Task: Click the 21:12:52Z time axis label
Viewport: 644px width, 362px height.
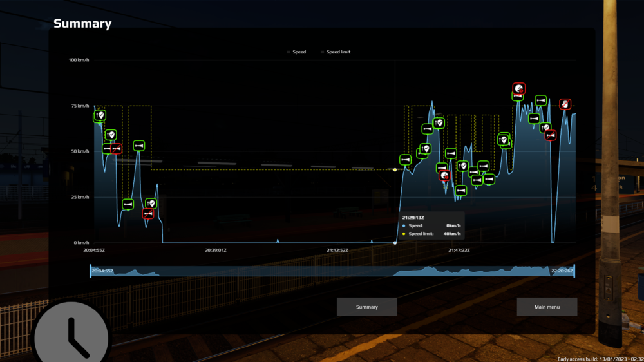Action: (x=337, y=250)
